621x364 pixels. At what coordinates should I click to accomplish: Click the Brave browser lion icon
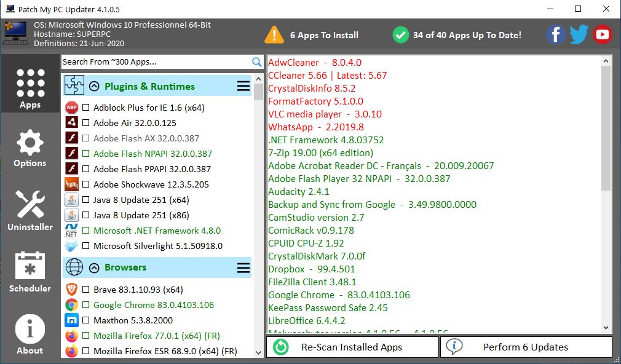pos(72,290)
